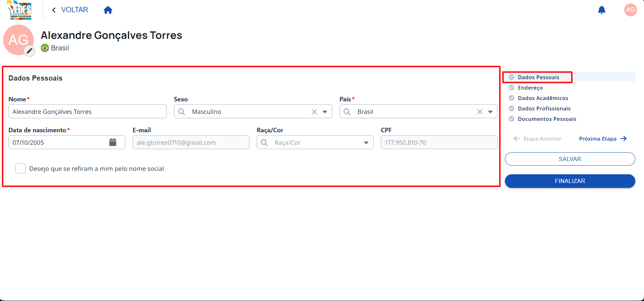Expand the País dropdown arrow
The width and height of the screenshot is (644, 301).
point(490,112)
